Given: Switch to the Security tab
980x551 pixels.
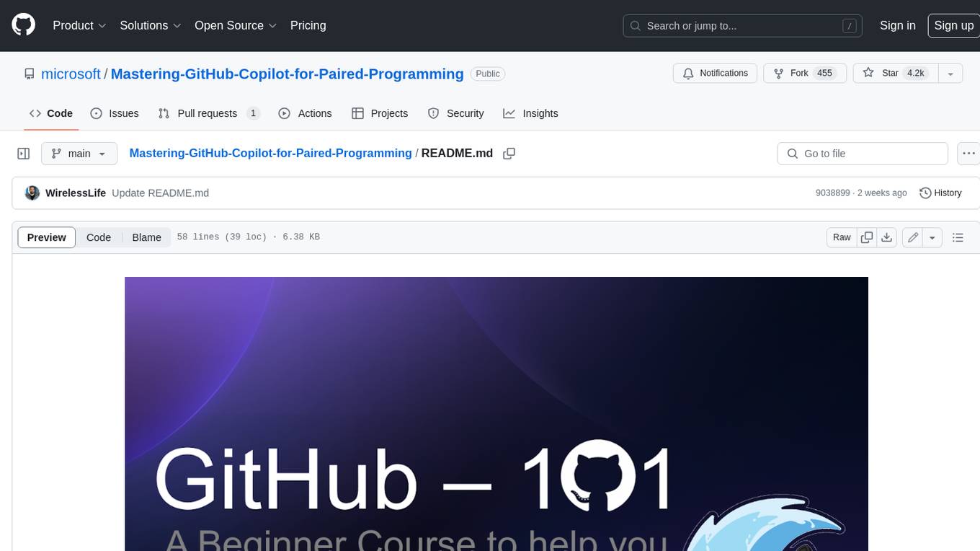Looking at the screenshot, I should [x=455, y=113].
